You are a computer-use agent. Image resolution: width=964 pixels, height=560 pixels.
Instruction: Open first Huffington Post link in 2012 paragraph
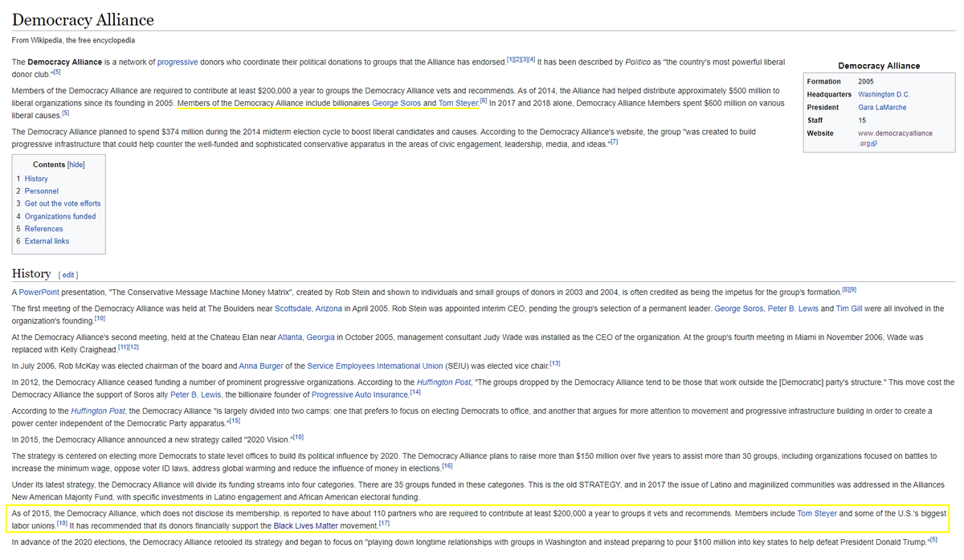click(x=443, y=382)
